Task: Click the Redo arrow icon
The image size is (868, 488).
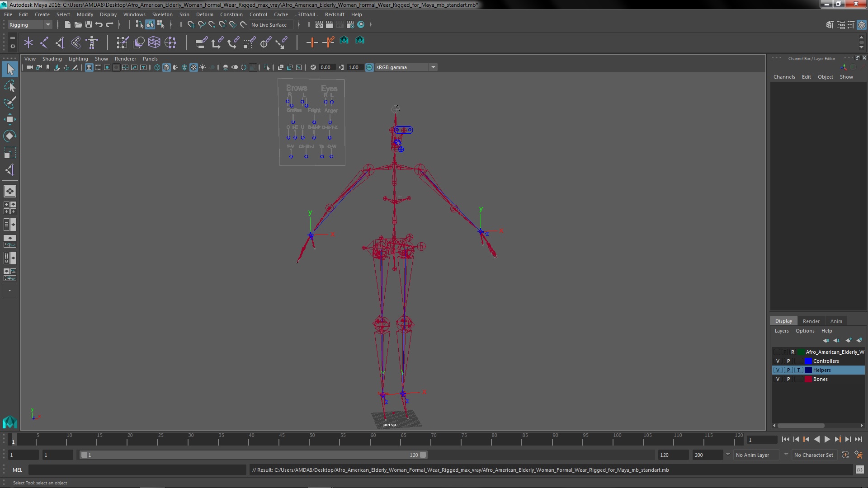Action: coord(109,24)
